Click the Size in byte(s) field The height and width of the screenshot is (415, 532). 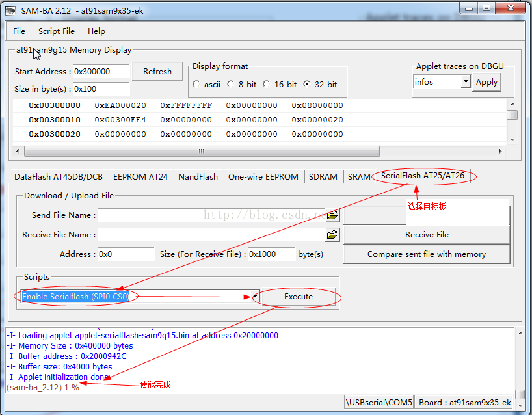101,89
